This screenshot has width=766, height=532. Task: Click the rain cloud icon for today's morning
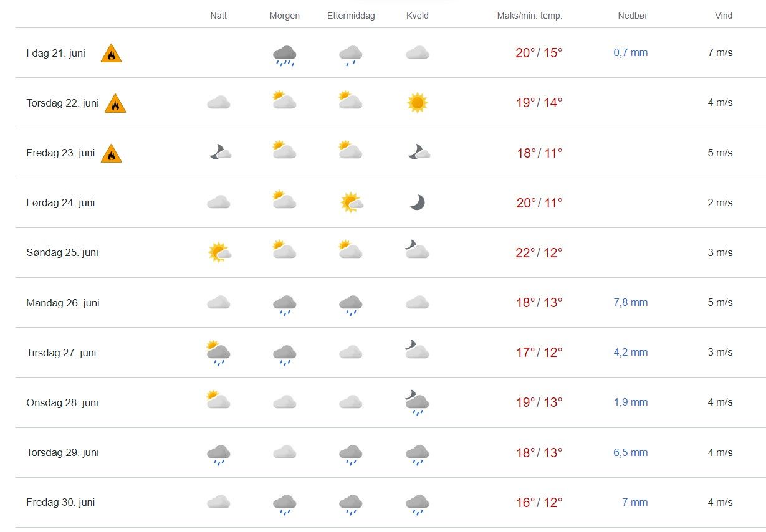284,55
